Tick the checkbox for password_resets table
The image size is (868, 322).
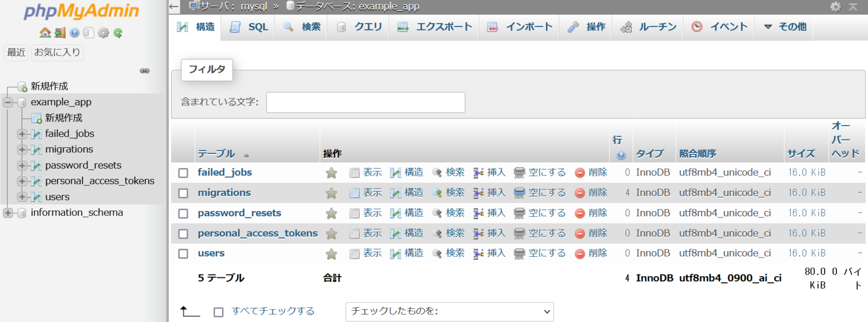tap(183, 213)
